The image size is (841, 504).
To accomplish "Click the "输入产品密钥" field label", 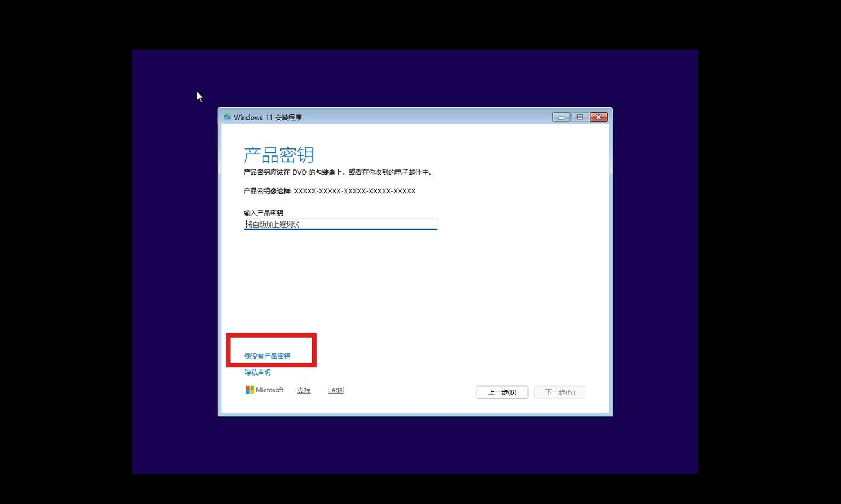I will click(263, 213).
